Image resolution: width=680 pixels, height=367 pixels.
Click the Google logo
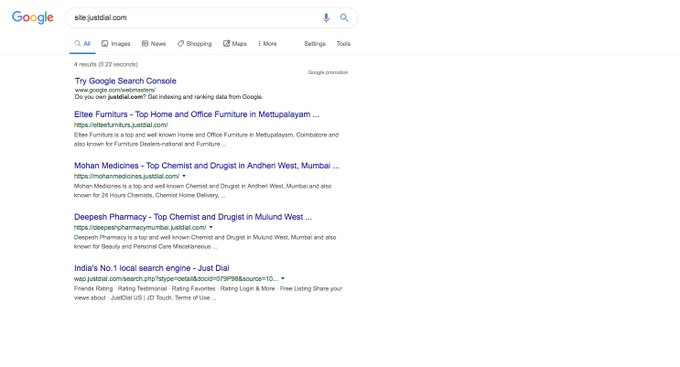point(33,17)
